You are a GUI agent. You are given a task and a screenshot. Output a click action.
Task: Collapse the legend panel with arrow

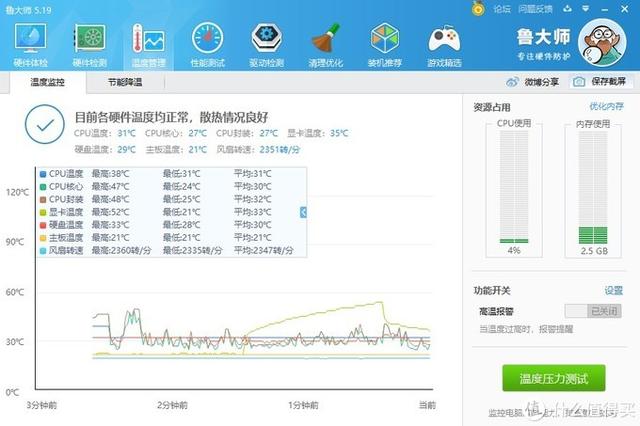(x=304, y=212)
